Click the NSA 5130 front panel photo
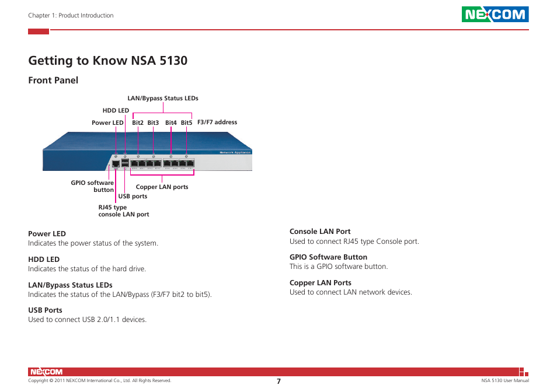 [x=147, y=151]
